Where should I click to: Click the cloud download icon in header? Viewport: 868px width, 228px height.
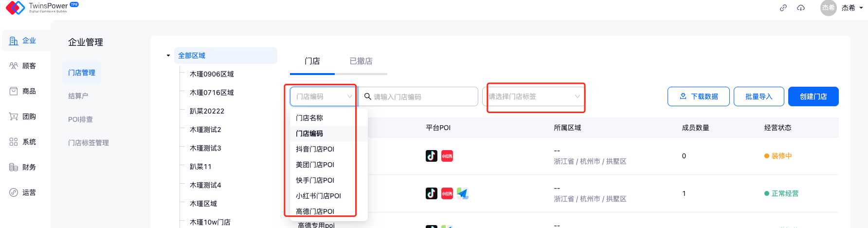(x=801, y=8)
